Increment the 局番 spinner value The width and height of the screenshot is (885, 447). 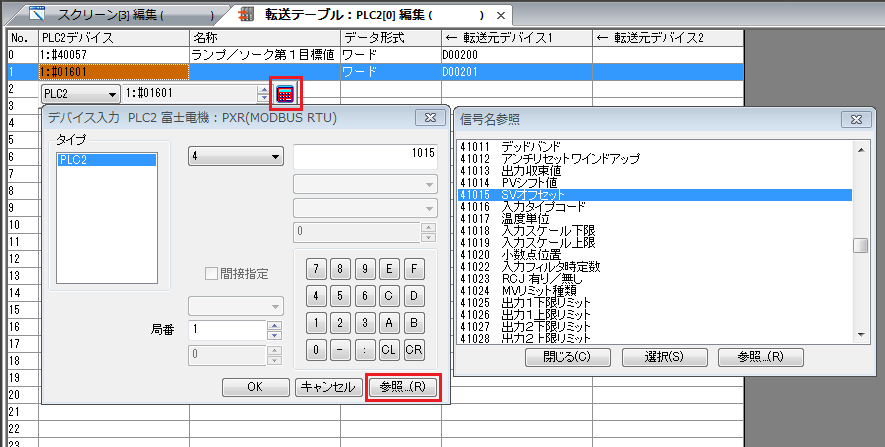click(274, 325)
